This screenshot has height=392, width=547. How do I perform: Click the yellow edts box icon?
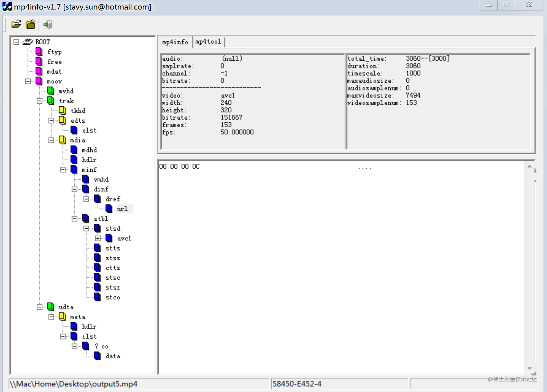(62, 120)
